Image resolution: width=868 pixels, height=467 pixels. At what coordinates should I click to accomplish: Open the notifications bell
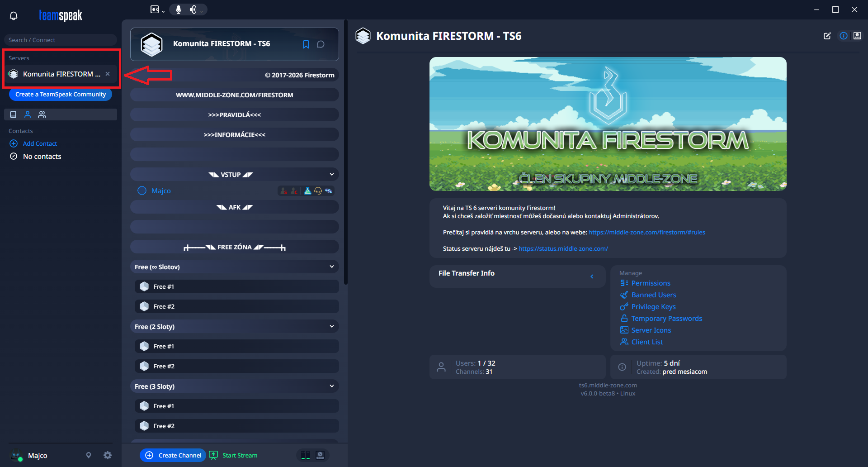point(14,16)
